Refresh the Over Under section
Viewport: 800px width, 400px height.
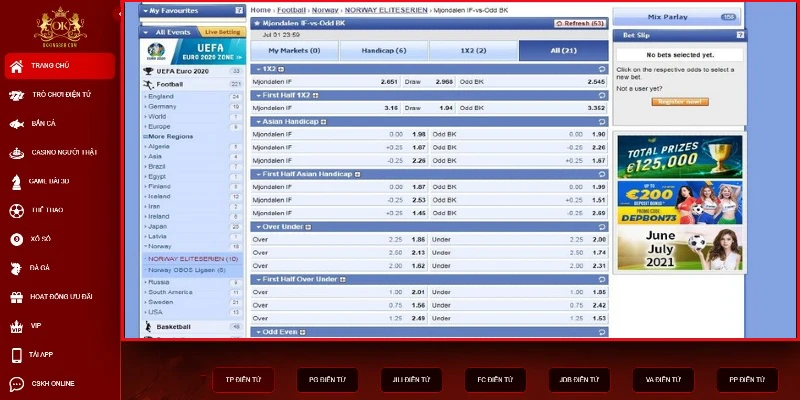click(x=602, y=227)
